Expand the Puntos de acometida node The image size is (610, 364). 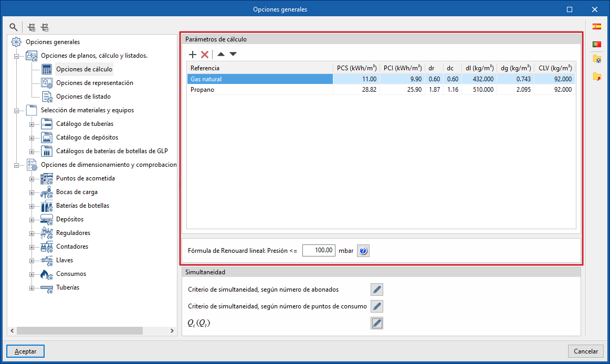[x=31, y=179]
